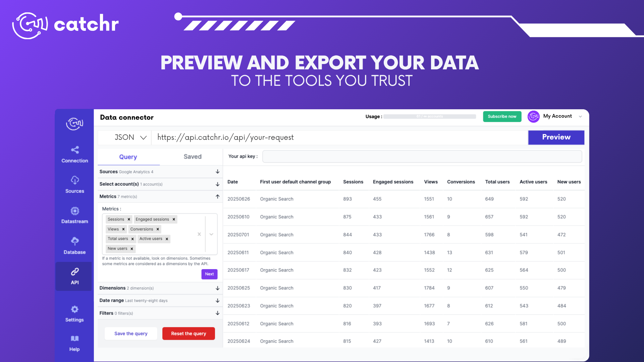The height and width of the screenshot is (362, 644).
Task: Open the Datastream chip icon
Action: [75, 211]
